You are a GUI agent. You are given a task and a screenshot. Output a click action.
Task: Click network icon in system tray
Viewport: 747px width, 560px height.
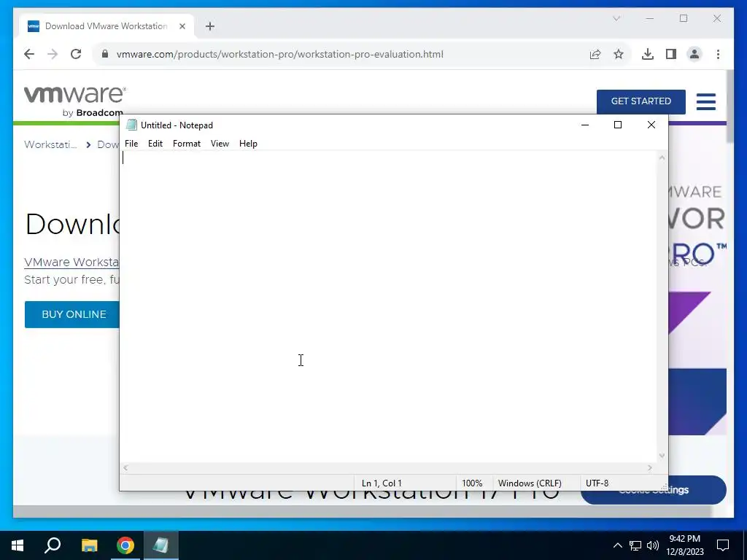point(635,545)
